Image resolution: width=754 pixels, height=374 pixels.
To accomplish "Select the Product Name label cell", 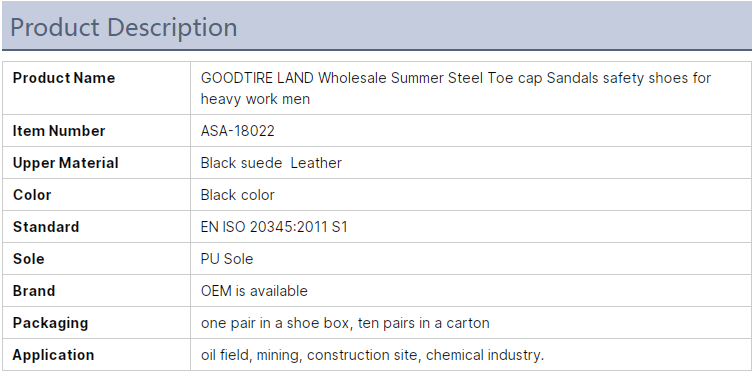I will pos(97,88).
